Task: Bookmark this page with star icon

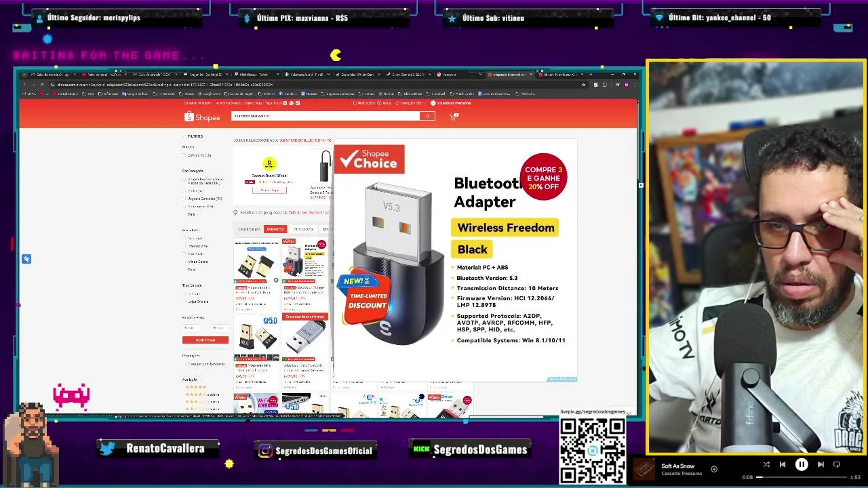Action: [x=583, y=85]
